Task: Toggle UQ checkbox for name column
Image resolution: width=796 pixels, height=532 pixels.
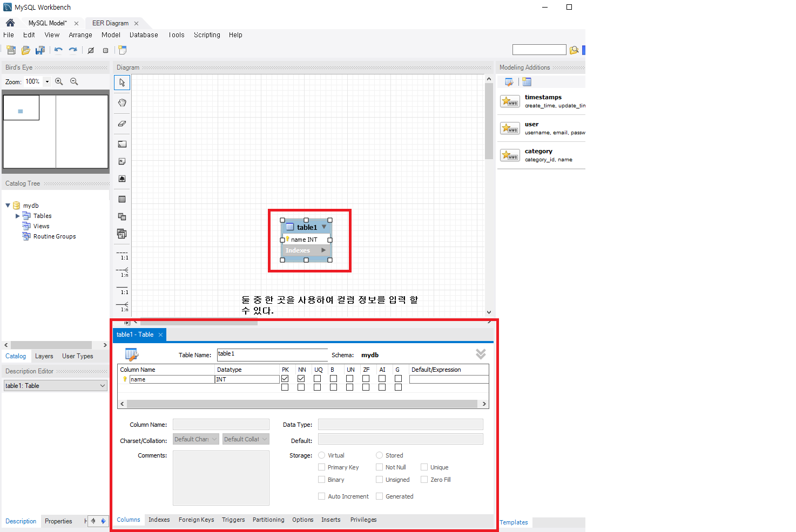Action: (x=317, y=379)
